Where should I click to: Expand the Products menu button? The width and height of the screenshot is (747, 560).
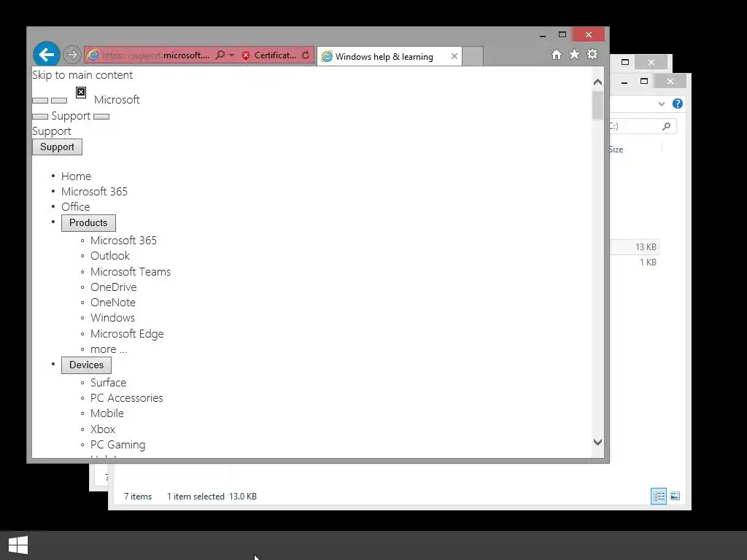[88, 223]
